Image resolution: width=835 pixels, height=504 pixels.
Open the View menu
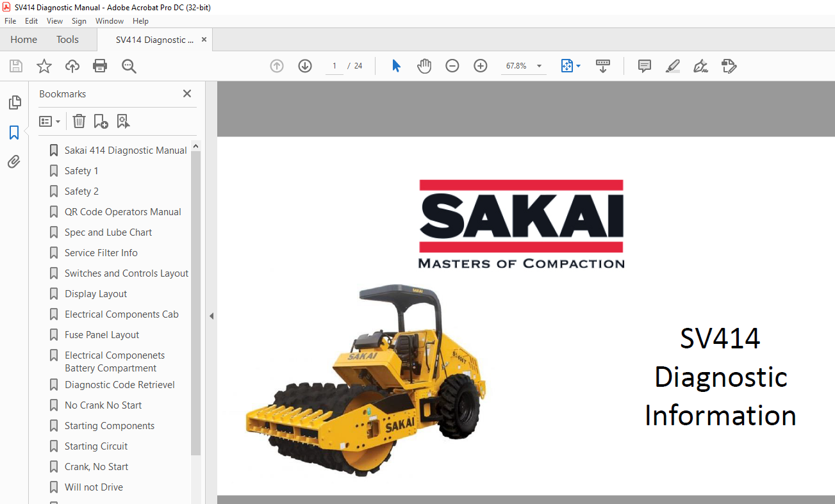pos(54,21)
